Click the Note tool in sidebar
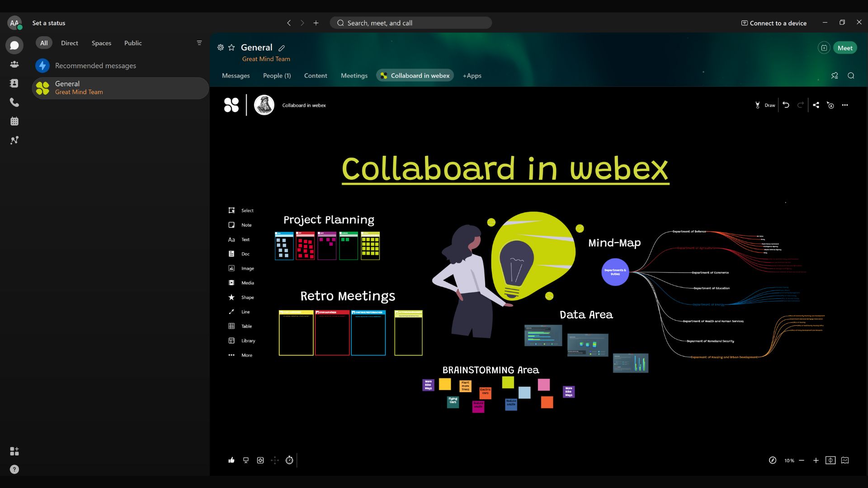868x488 pixels. 241,225
